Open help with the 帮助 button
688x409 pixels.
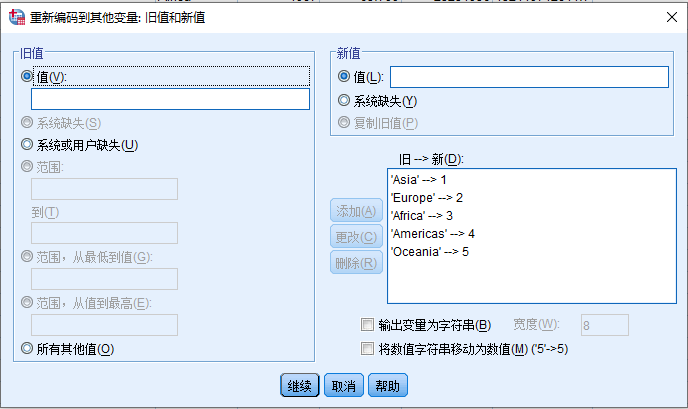tap(388, 385)
